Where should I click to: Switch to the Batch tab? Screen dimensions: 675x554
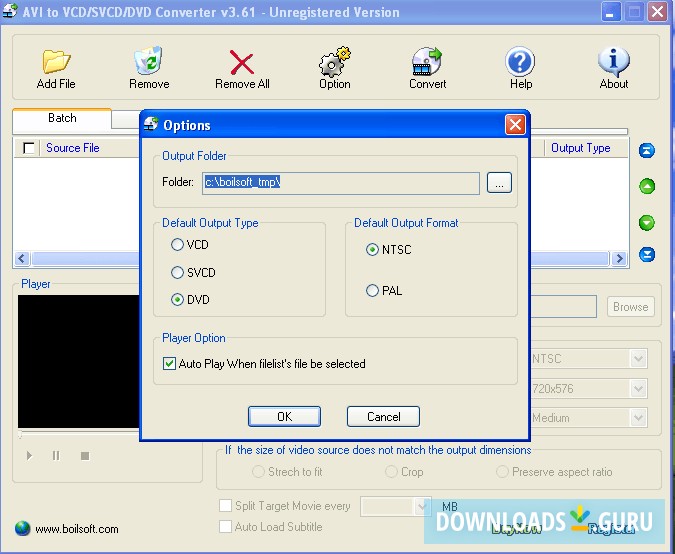(x=62, y=118)
